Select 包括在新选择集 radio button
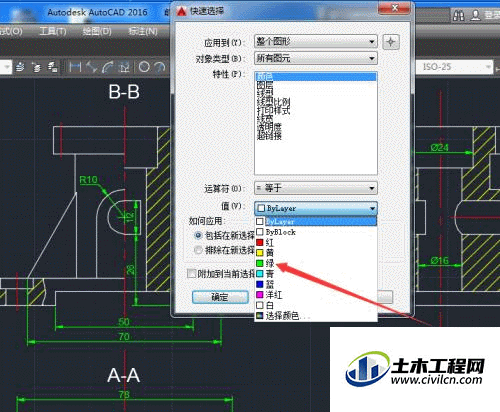The image size is (500, 412). [x=198, y=236]
